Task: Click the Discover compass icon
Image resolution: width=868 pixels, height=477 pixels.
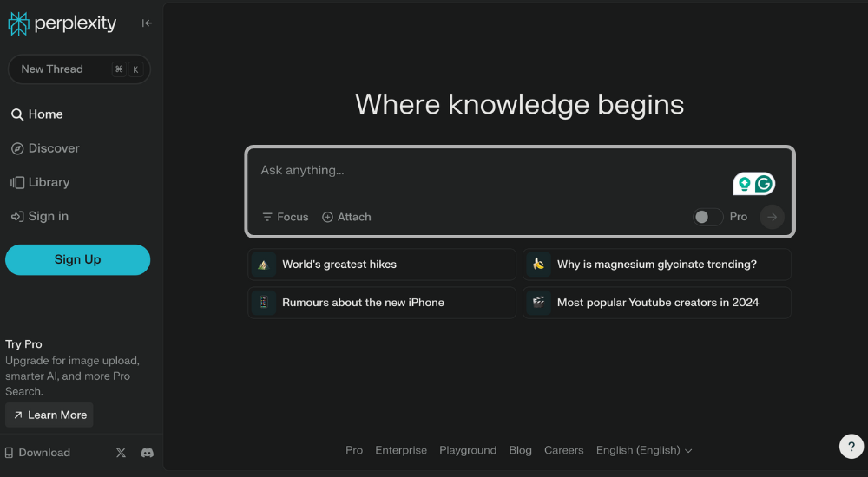Action: [x=17, y=148]
